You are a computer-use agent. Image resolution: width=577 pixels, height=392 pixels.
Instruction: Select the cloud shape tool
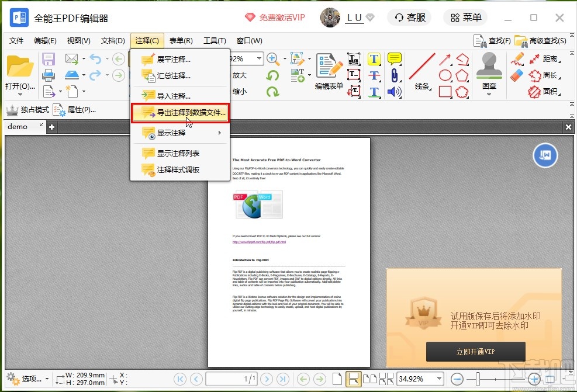coord(462,92)
